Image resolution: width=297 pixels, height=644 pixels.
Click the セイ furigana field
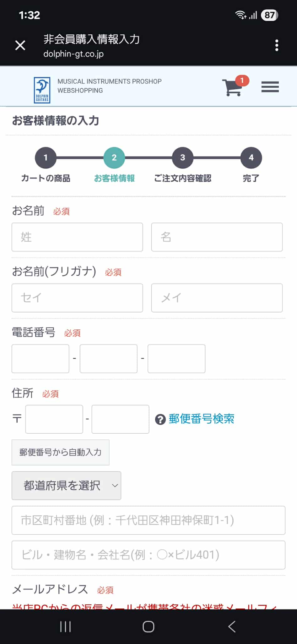[77, 298]
